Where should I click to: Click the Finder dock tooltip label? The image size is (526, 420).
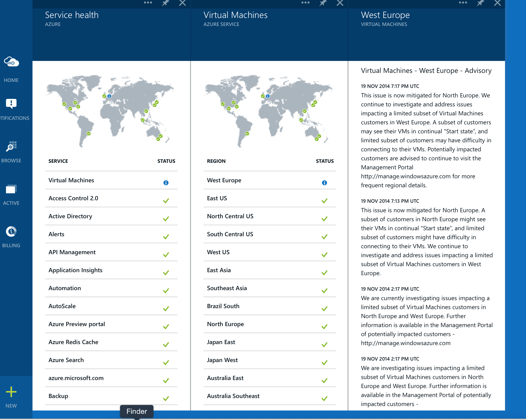click(x=137, y=411)
